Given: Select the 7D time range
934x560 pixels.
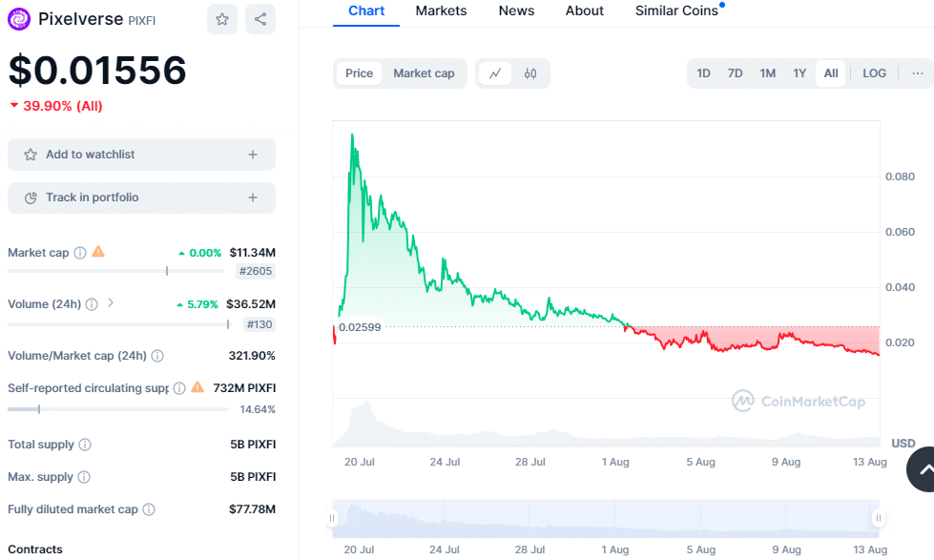Looking at the screenshot, I should point(735,73).
